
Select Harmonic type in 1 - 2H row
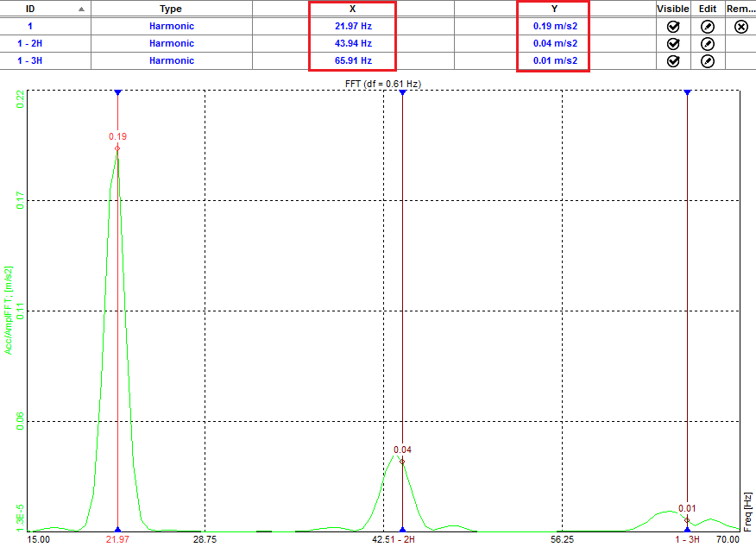(172, 43)
